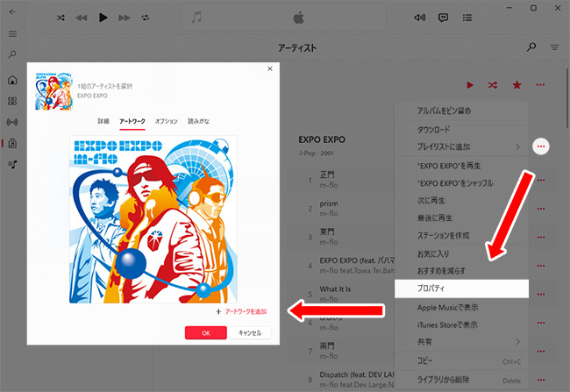Open the 読みがな tab
The width and height of the screenshot is (570, 392).
click(x=198, y=121)
